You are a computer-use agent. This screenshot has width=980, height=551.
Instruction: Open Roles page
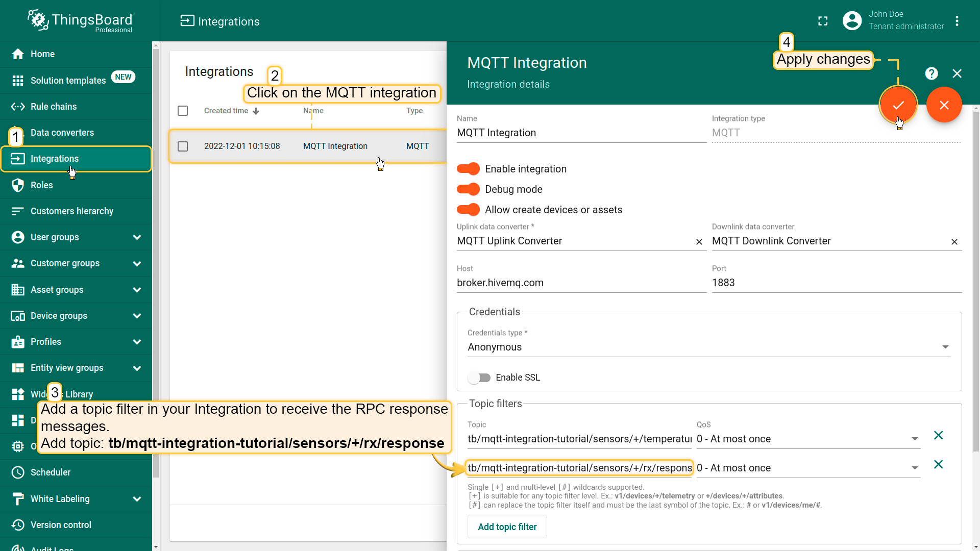click(x=76, y=185)
